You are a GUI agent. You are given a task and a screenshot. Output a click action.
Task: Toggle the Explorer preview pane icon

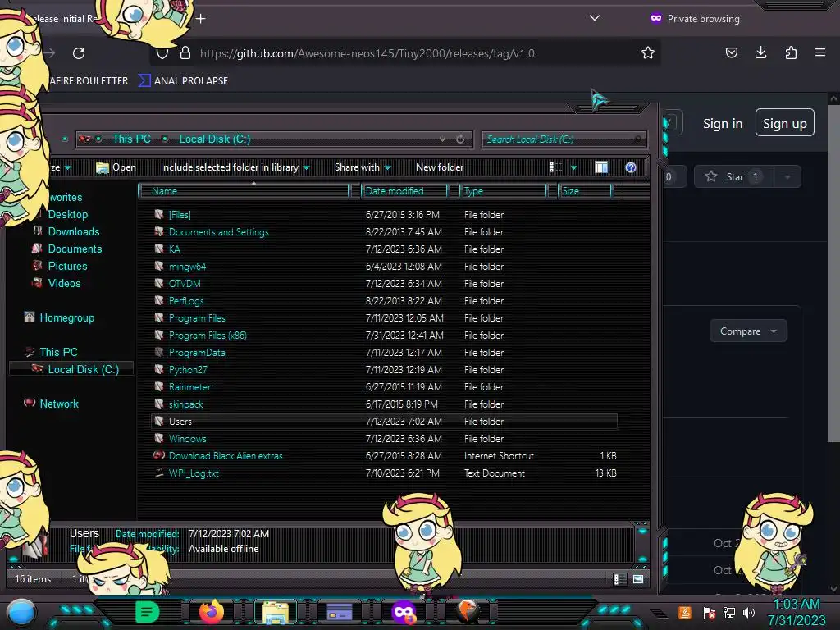tap(601, 167)
